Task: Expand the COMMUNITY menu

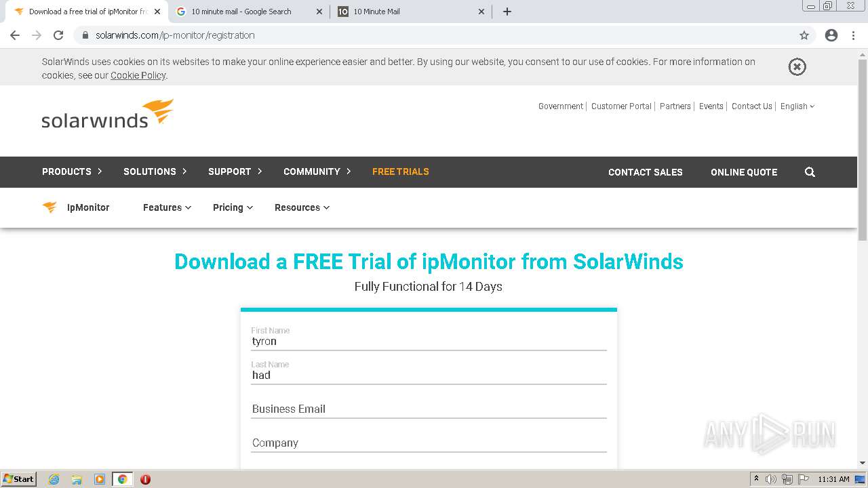Action: 317,171
